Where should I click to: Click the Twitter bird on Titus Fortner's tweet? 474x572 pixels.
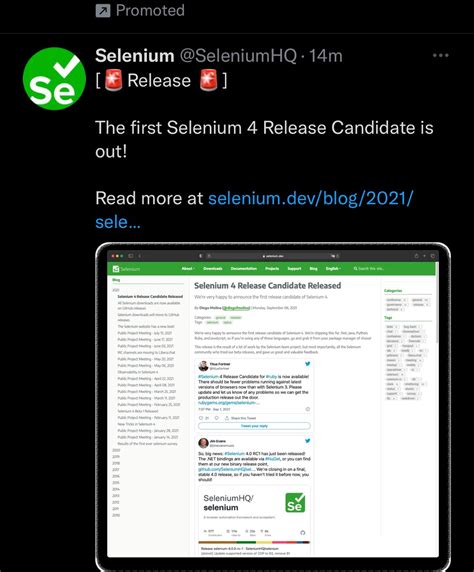[x=308, y=364]
